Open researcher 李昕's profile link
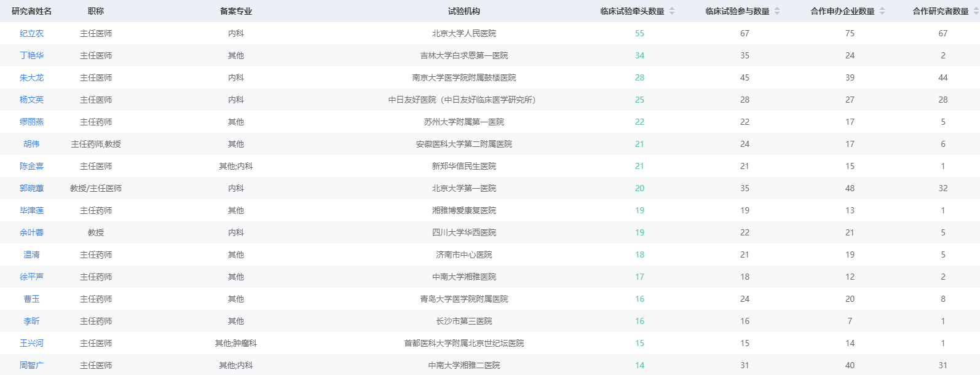The width and height of the screenshot is (980, 375). click(x=31, y=321)
